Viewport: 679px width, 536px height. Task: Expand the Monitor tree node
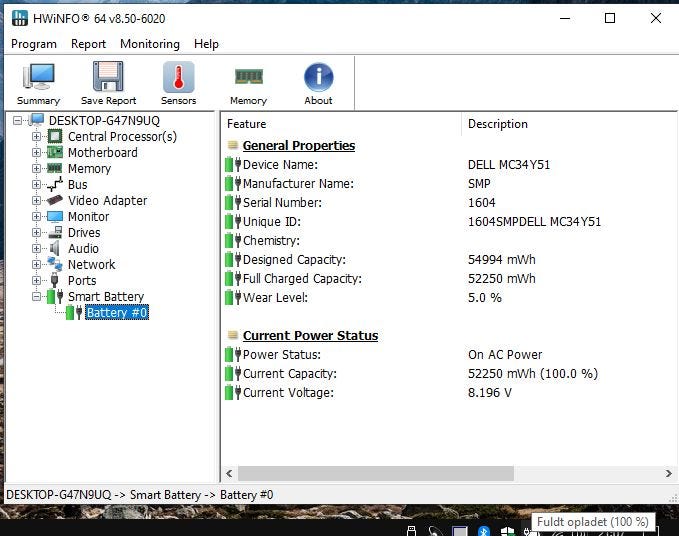36,216
